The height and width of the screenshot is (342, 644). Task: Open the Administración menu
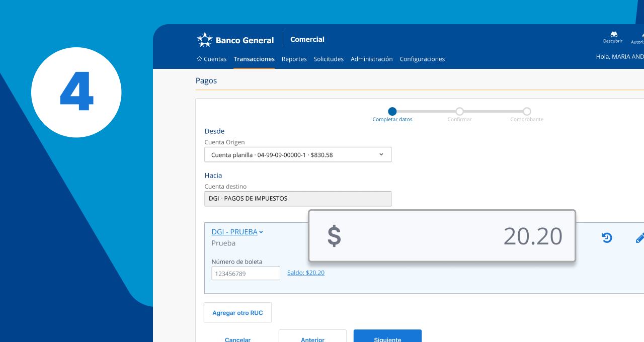point(371,59)
